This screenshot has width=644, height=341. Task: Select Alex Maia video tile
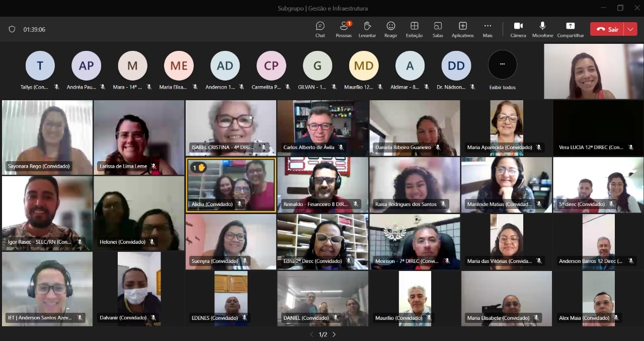pyautogui.click(x=598, y=299)
